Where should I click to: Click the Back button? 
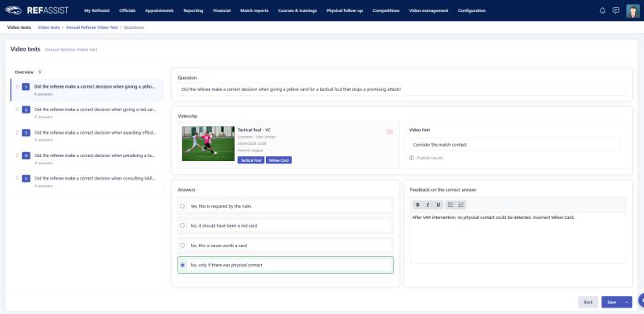click(x=588, y=302)
